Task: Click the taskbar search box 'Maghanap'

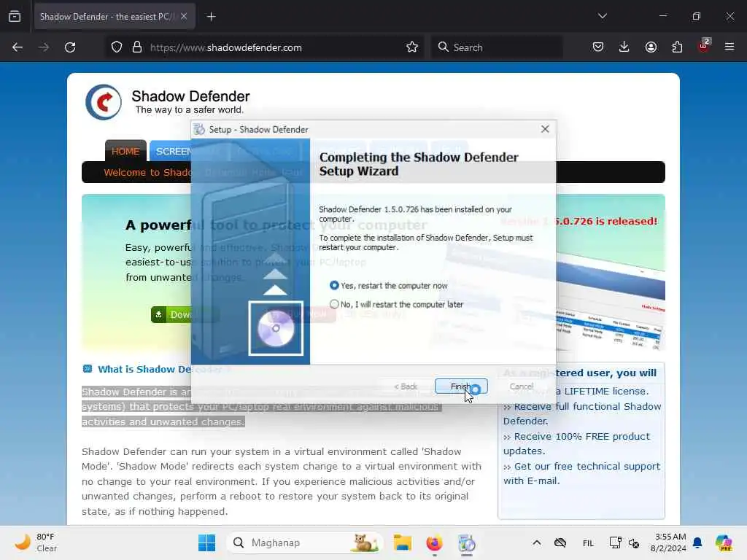Action: (x=305, y=542)
